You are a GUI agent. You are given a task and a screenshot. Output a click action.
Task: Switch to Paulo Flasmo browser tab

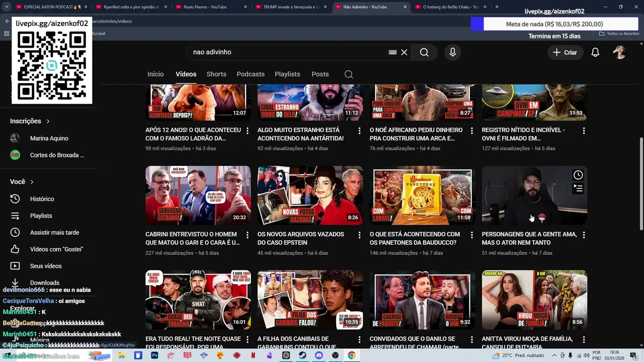pos(210,7)
